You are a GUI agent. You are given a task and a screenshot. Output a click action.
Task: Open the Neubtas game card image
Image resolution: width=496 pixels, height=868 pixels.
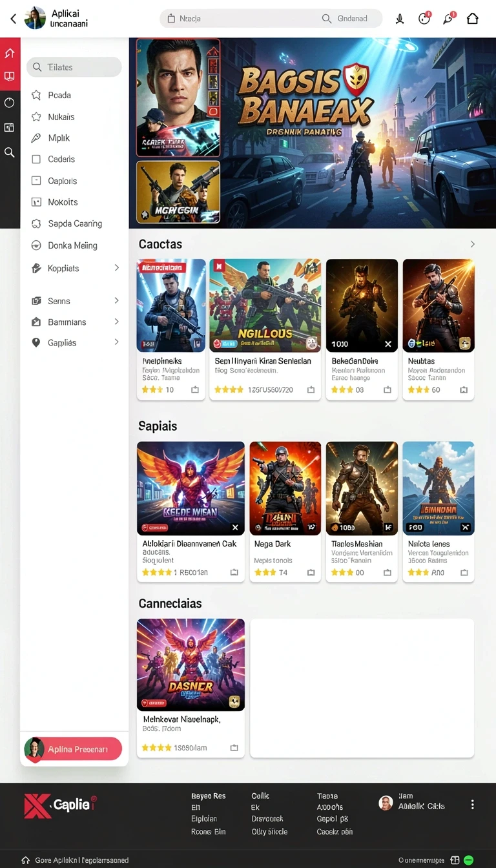pos(439,305)
